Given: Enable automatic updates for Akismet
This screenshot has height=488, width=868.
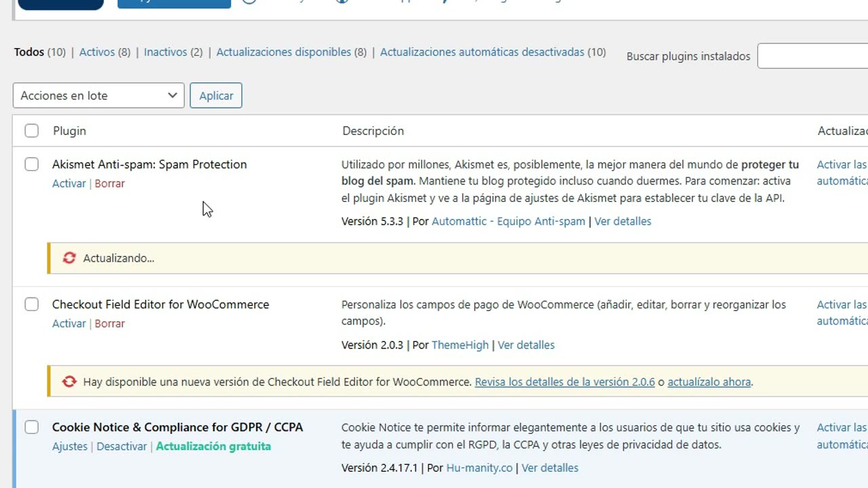Looking at the screenshot, I should [842, 173].
